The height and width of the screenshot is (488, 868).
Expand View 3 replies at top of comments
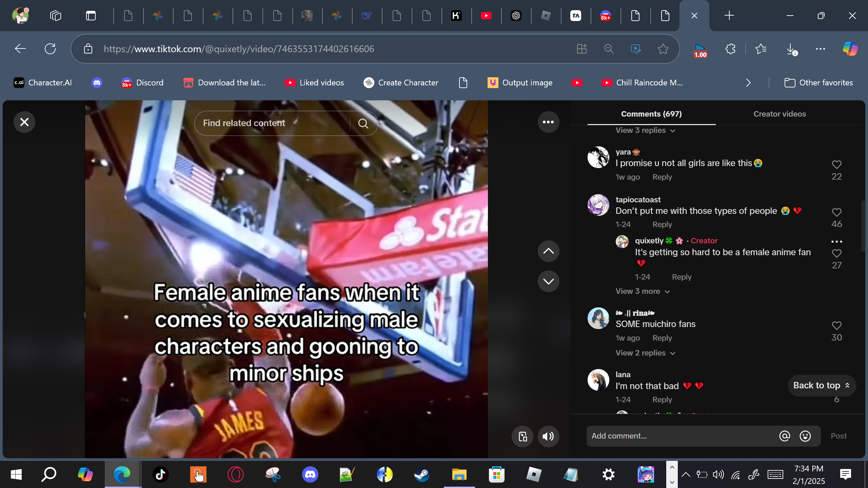pyautogui.click(x=645, y=130)
